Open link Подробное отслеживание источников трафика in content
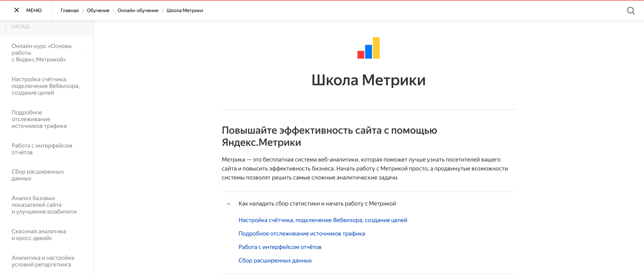Screen dimensions: 644x275 pos(302,234)
